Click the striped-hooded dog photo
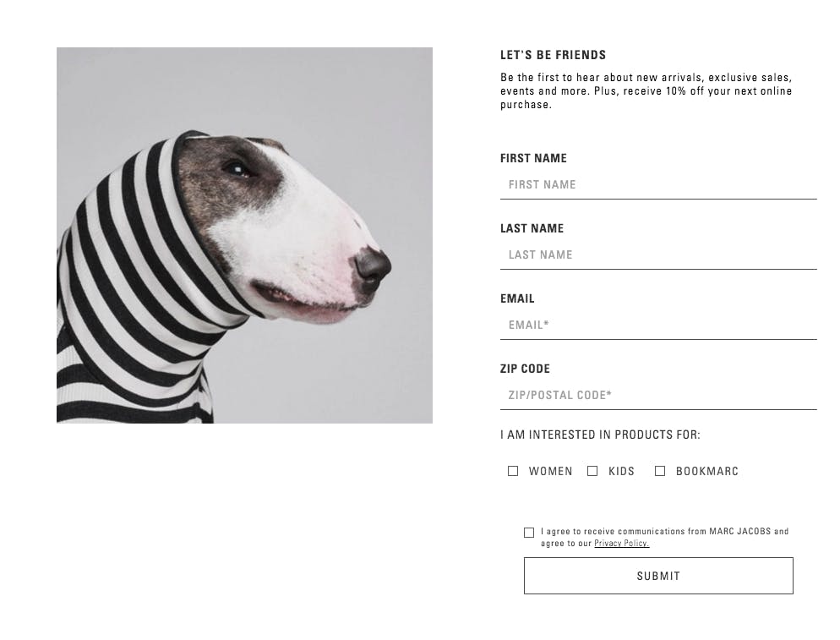Screen dimensions: 840x640 (x=244, y=235)
